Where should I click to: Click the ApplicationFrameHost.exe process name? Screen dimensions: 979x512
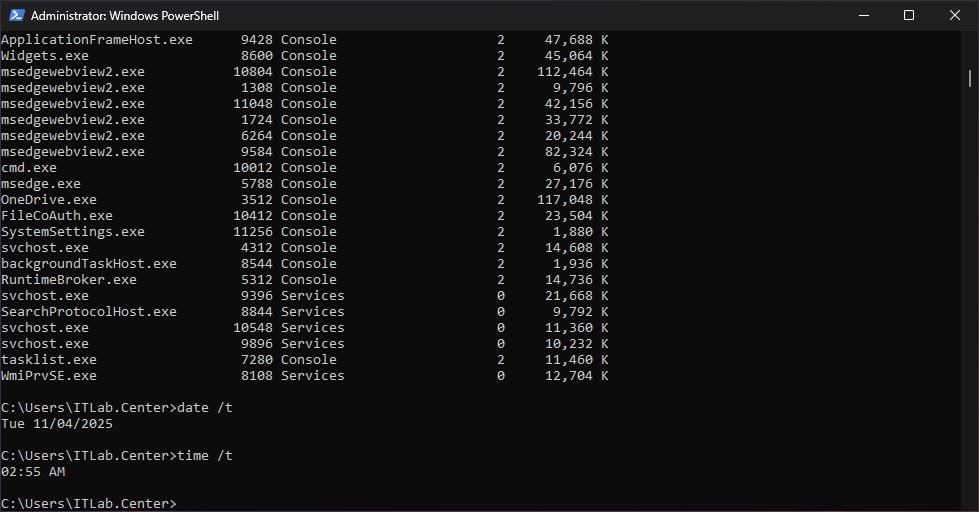(x=96, y=40)
